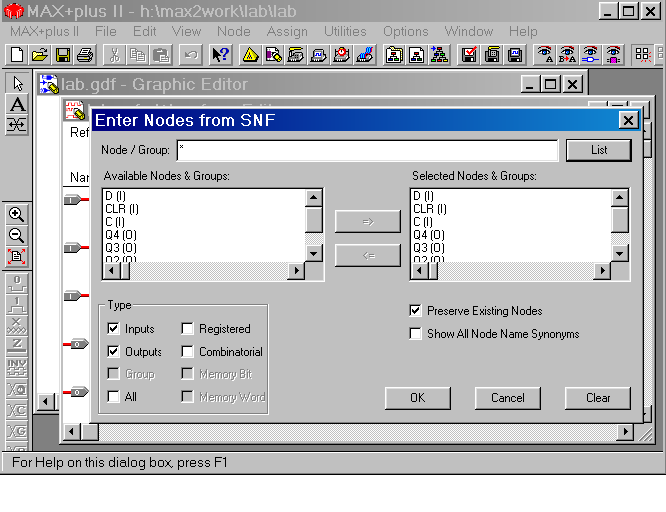Enable Show All Node Name Synonyms

tap(415, 334)
